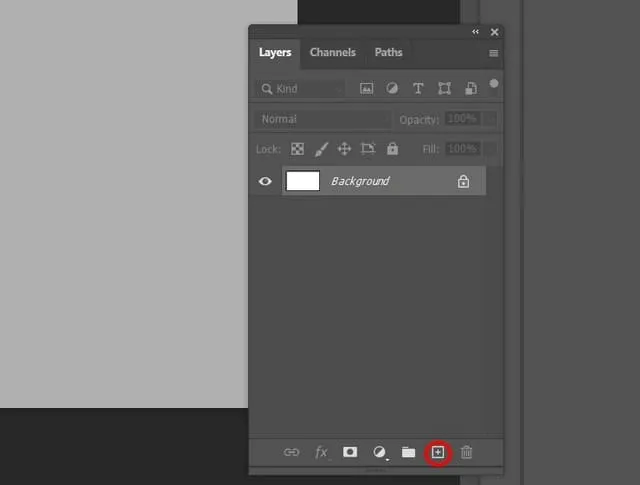The height and width of the screenshot is (485, 640).
Task: Open the new fill or adjustment layer menu
Action: coord(380,452)
